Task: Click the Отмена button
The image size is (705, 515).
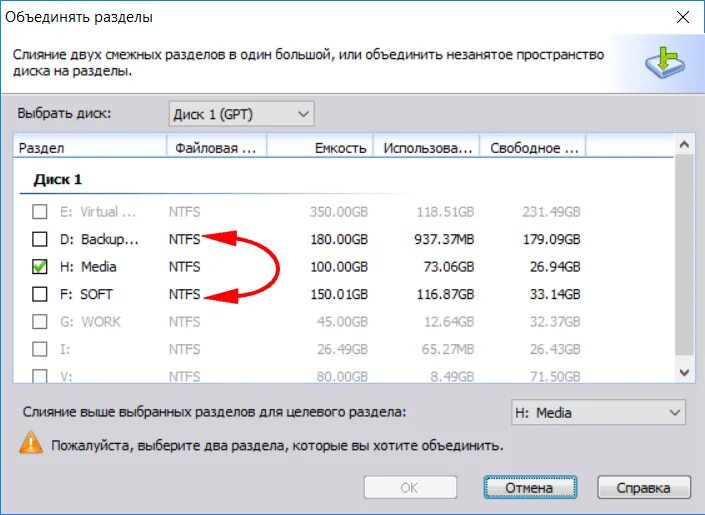Action: coord(530,488)
